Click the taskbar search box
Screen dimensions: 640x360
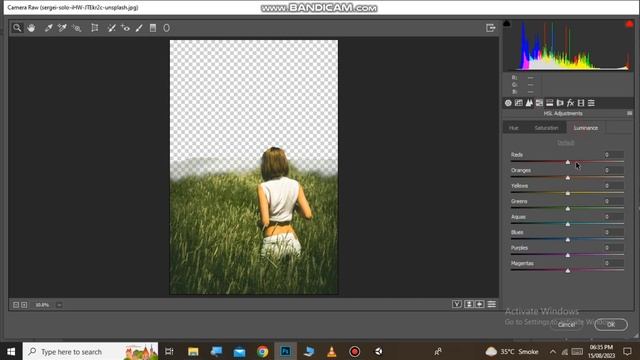coord(90,351)
